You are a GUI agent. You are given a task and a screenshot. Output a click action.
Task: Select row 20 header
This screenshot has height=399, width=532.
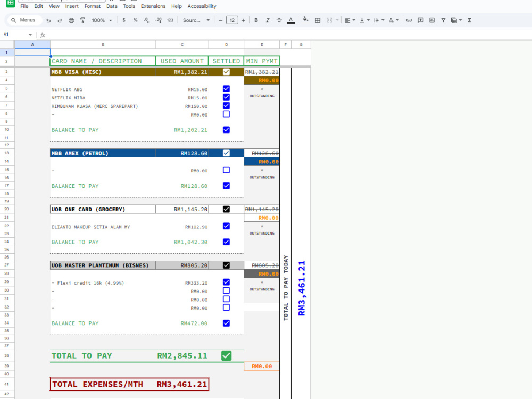tap(7, 209)
